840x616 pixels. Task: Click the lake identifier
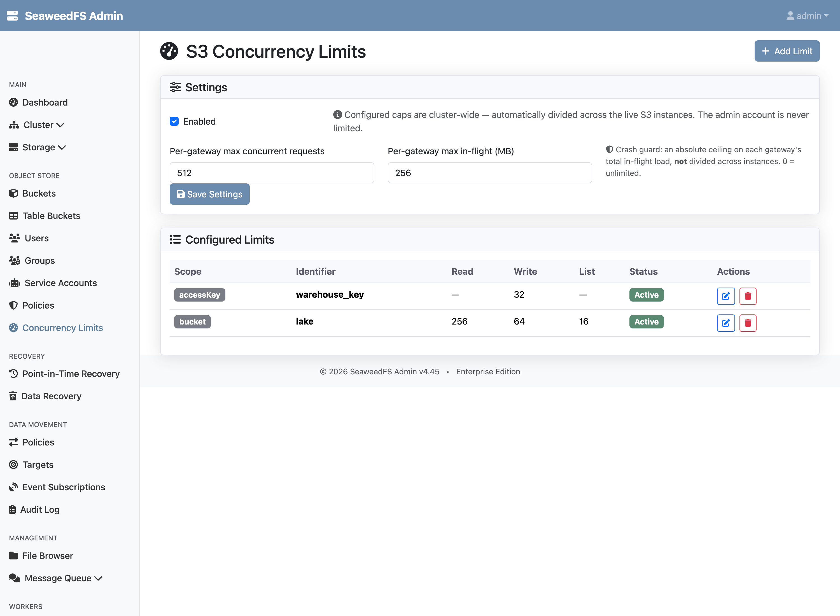tap(305, 321)
